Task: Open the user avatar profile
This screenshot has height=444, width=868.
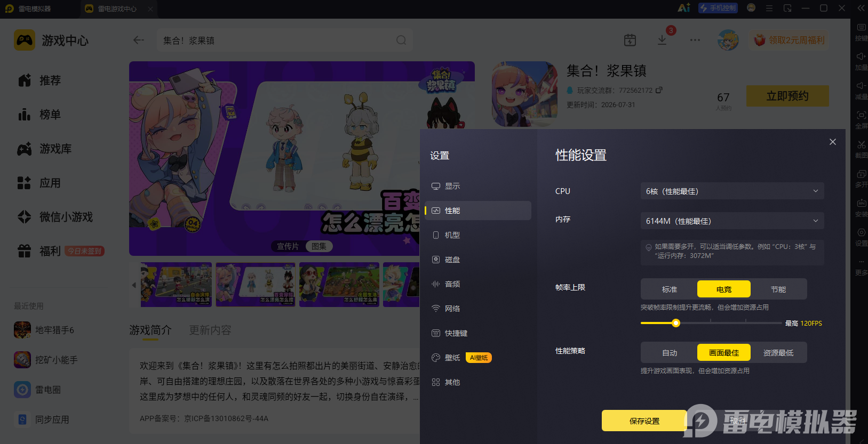Action: point(728,40)
